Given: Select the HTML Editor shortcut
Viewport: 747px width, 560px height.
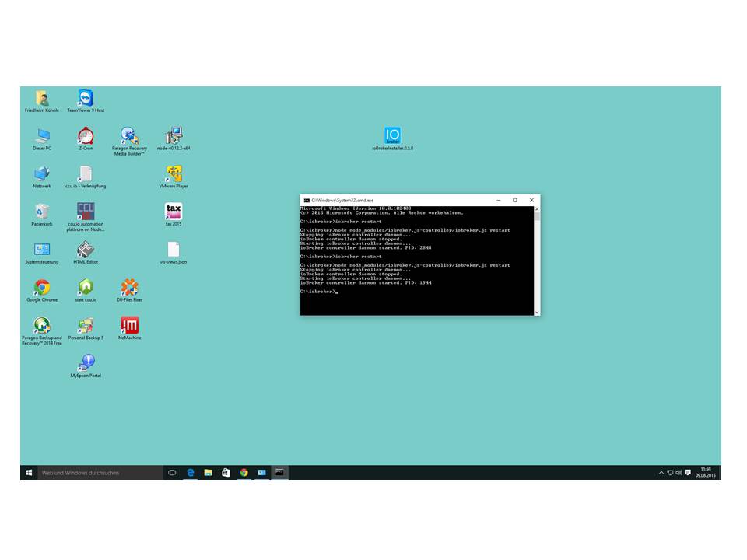Looking at the screenshot, I should point(86,253).
